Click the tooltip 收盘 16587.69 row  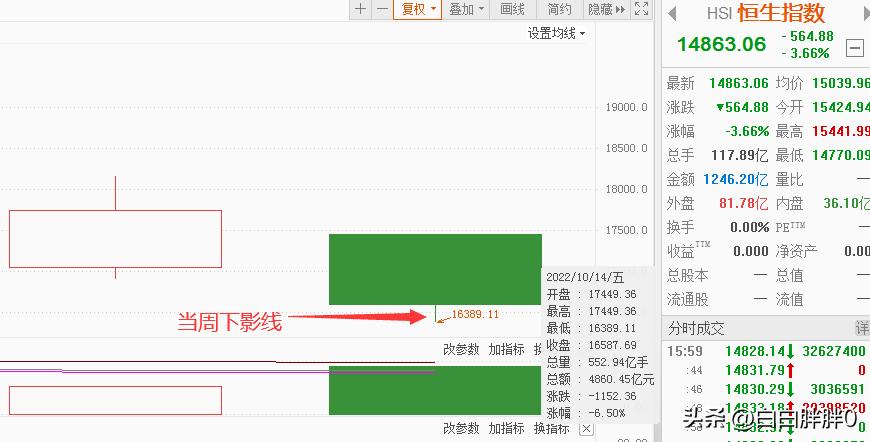(591, 346)
